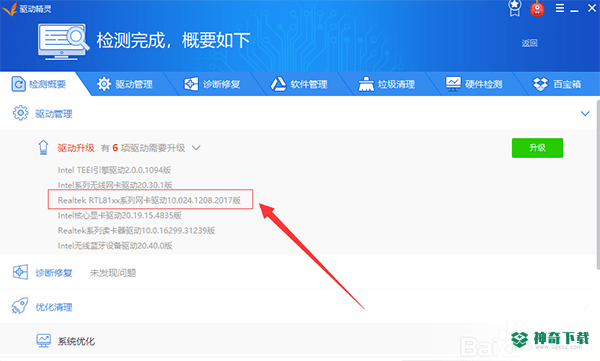Click the triangle icon on 软件管理 tab

278,84
